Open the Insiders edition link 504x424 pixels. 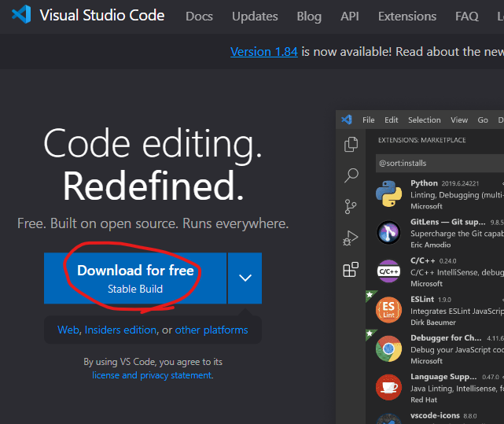tap(120, 330)
